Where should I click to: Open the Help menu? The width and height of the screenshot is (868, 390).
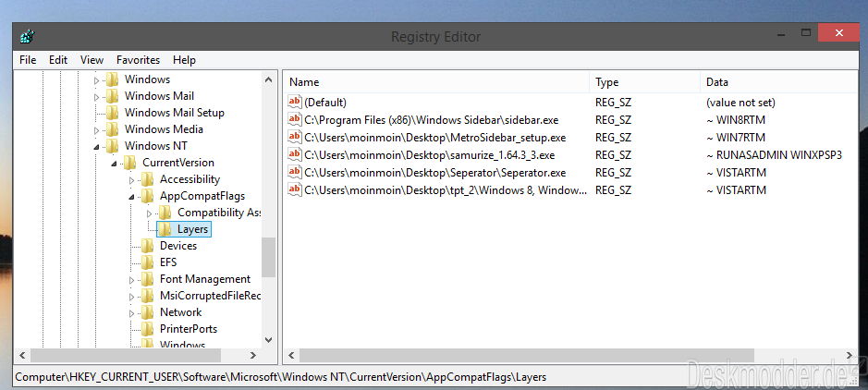click(x=184, y=60)
